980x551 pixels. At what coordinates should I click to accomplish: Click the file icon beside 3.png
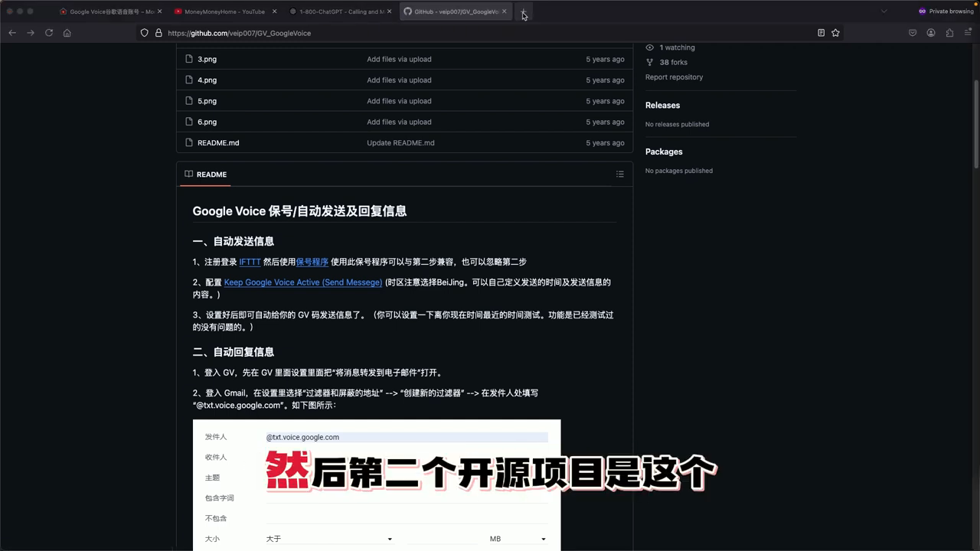coord(189,59)
